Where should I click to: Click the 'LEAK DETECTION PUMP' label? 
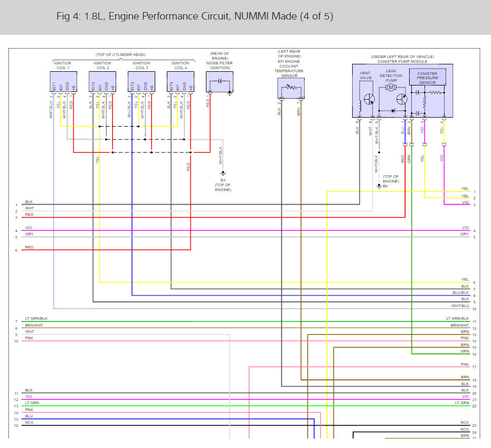tap(391, 76)
